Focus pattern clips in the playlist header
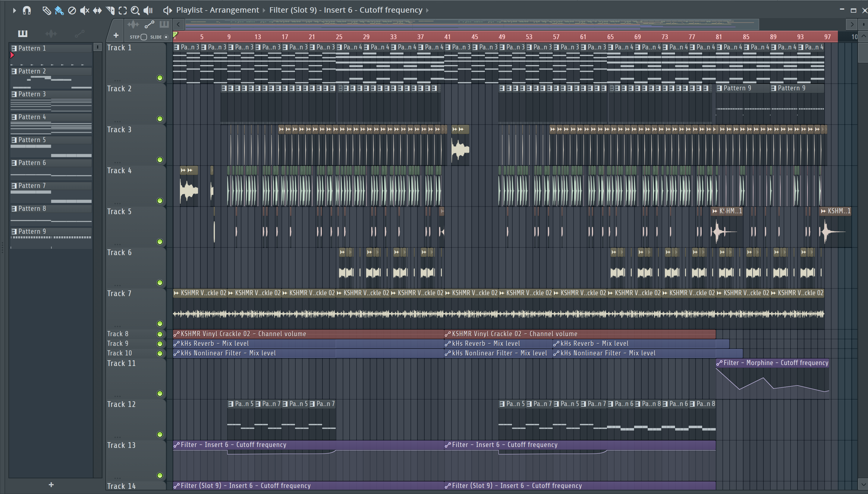This screenshot has height=494, width=868. tap(164, 24)
